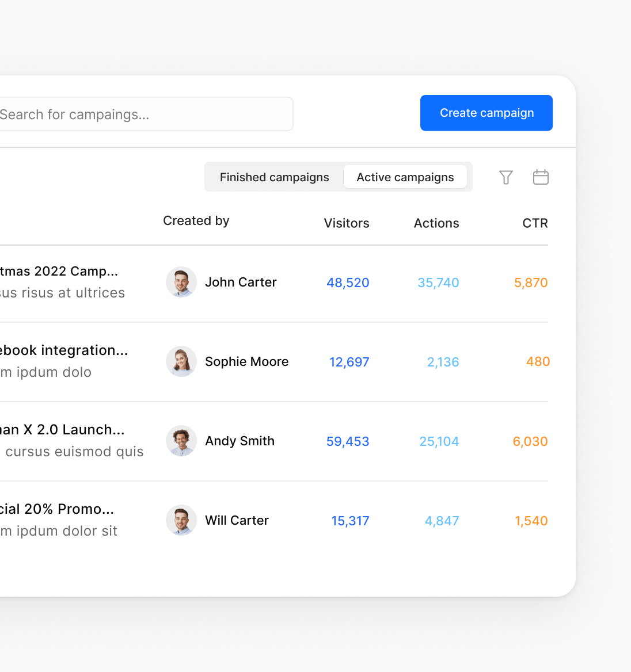This screenshot has height=672, width=631.
Task: Sort by the Actions column header
Action: tap(436, 223)
